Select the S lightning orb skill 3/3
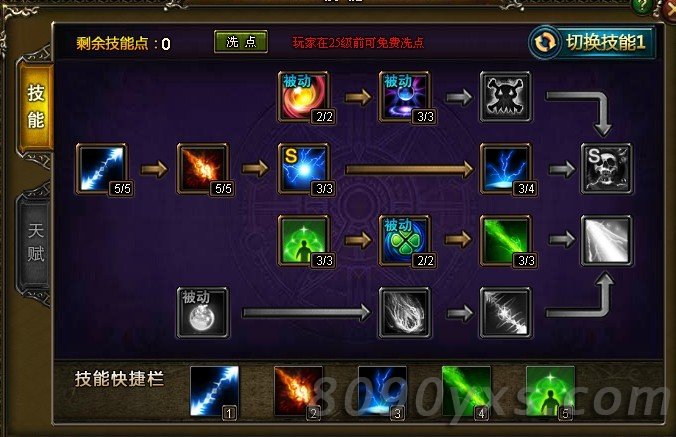Viewport: 676px width, 437px height. 304,169
